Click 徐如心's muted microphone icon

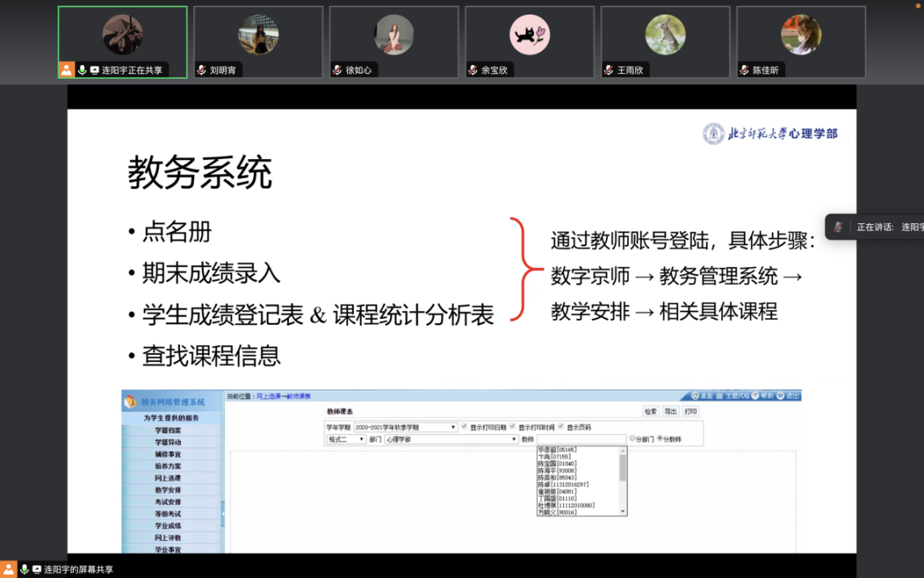(337, 71)
